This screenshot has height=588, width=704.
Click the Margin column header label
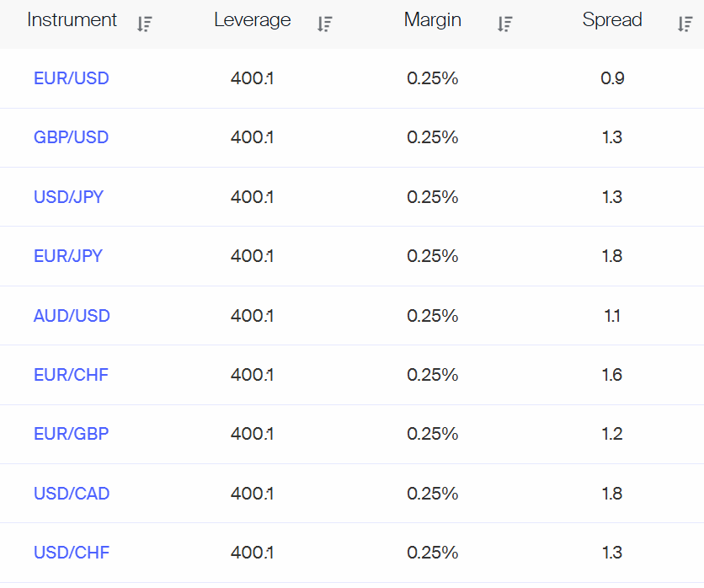tap(432, 20)
